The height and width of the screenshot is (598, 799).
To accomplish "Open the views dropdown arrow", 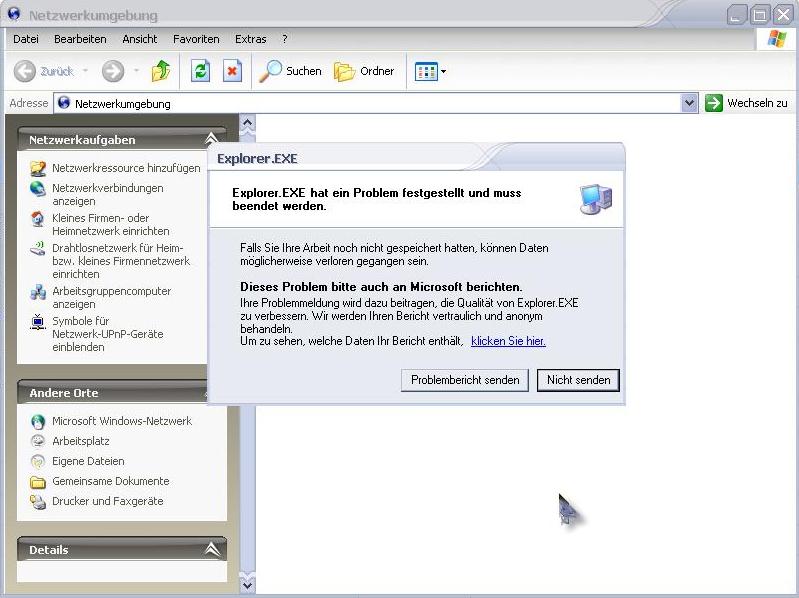I will pyautogui.click(x=443, y=72).
